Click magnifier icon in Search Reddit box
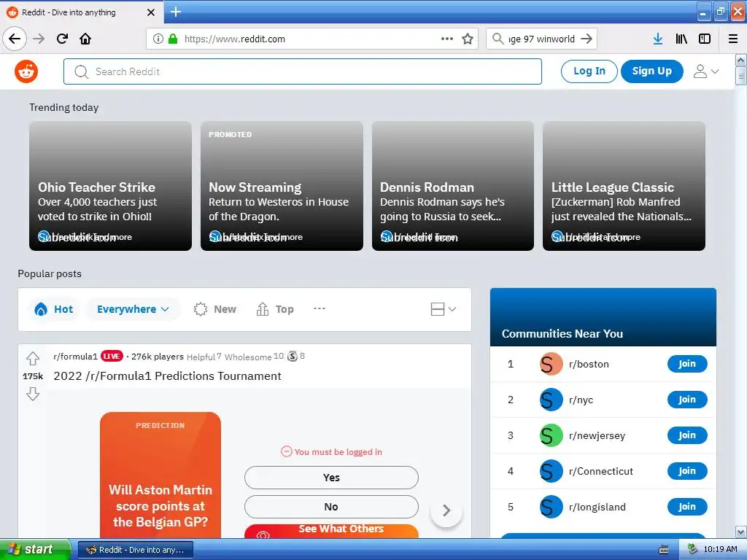This screenshot has height=560, width=747. (82, 71)
